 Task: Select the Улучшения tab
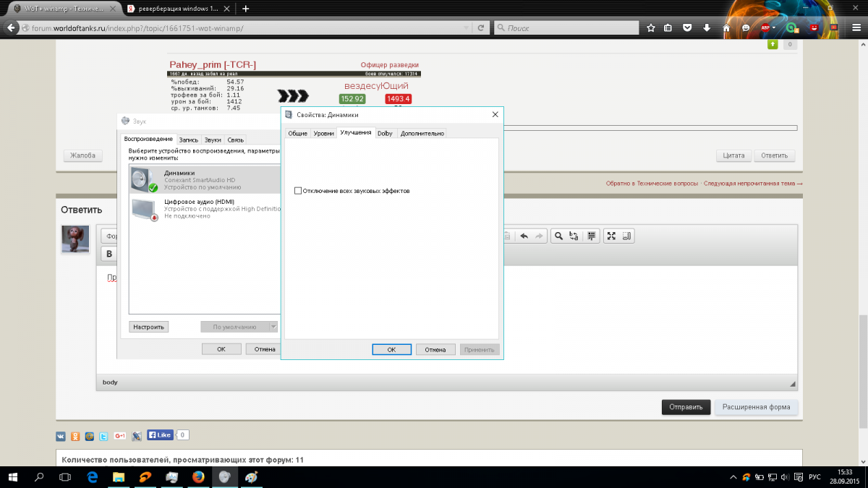(355, 132)
